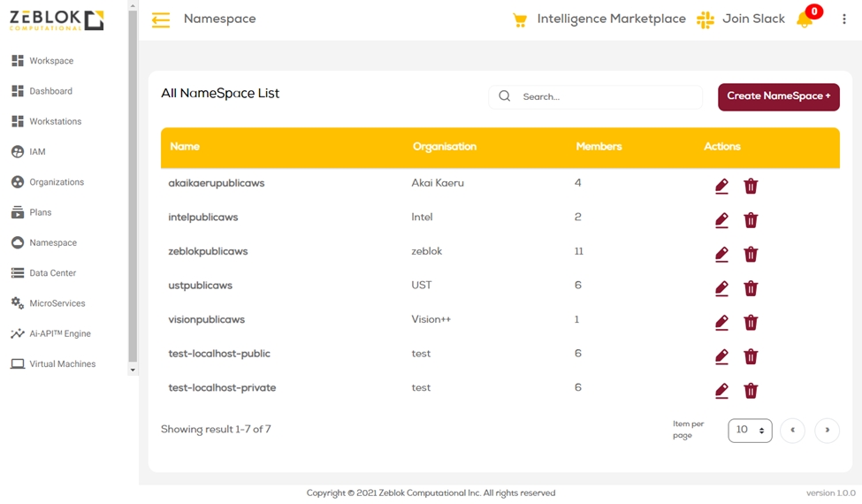Open Workstations in the sidebar
862x504 pixels.
pos(55,121)
